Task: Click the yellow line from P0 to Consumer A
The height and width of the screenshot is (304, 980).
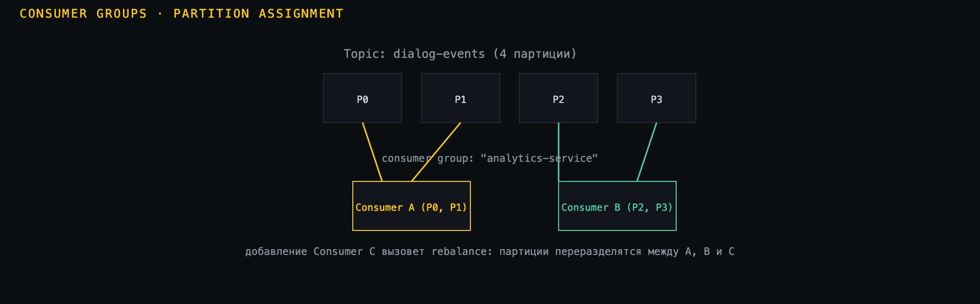Action: click(x=372, y=152)
